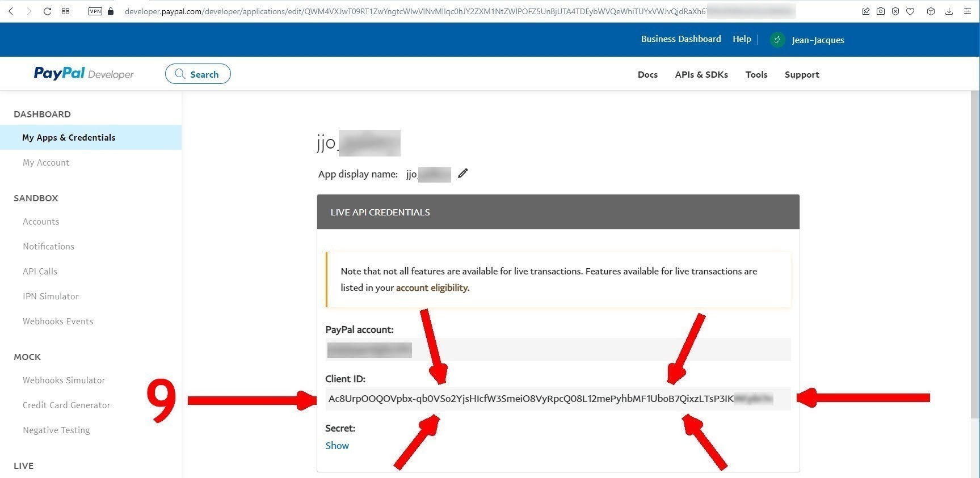Click the DASHBOARD sidebar heading
This screenshot has width=980, height=478.
click(x=42, y=114)
